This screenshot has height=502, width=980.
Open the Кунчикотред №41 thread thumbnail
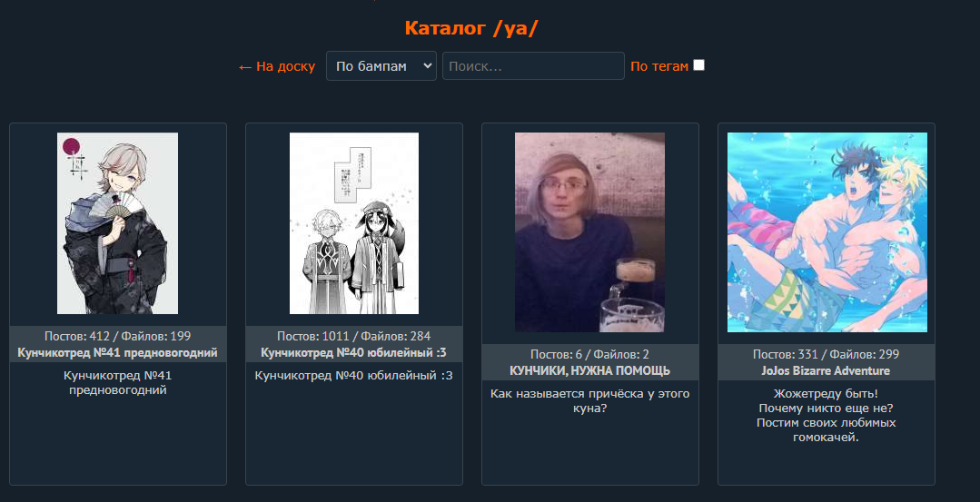tap(117, 223)
